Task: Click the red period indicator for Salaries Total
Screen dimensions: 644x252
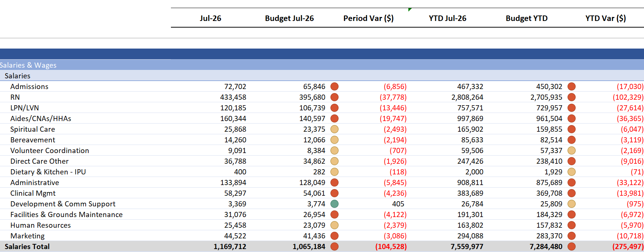Action: [x=334, y=246]
